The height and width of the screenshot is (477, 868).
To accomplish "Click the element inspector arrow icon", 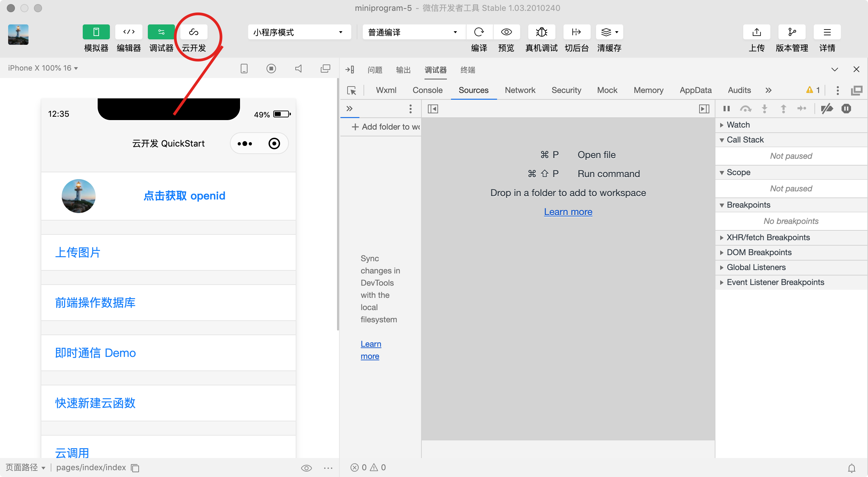I will pos(352,91).
